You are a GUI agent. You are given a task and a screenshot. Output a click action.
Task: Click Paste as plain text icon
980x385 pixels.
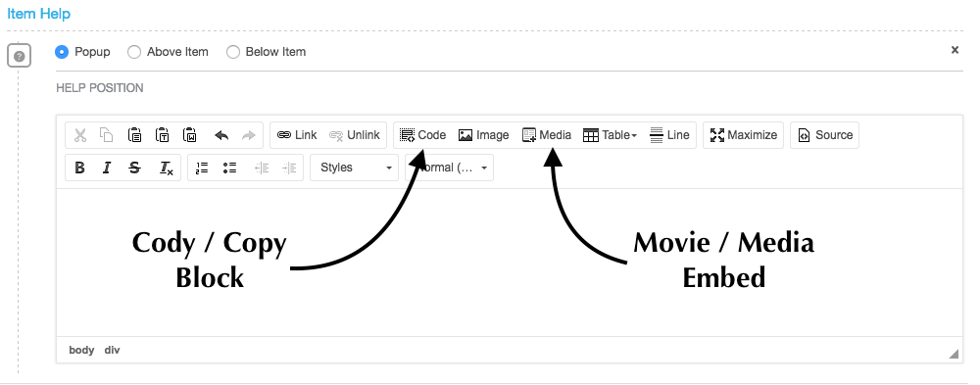click(162, 135)
